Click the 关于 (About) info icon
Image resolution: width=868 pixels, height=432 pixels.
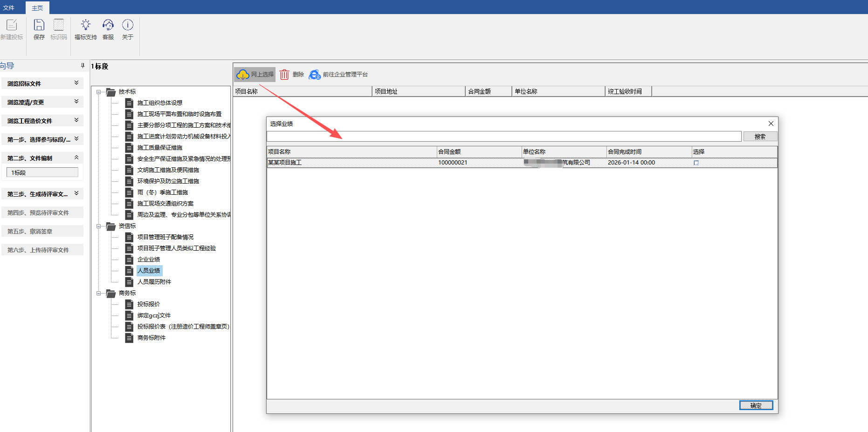click(128, 25)
